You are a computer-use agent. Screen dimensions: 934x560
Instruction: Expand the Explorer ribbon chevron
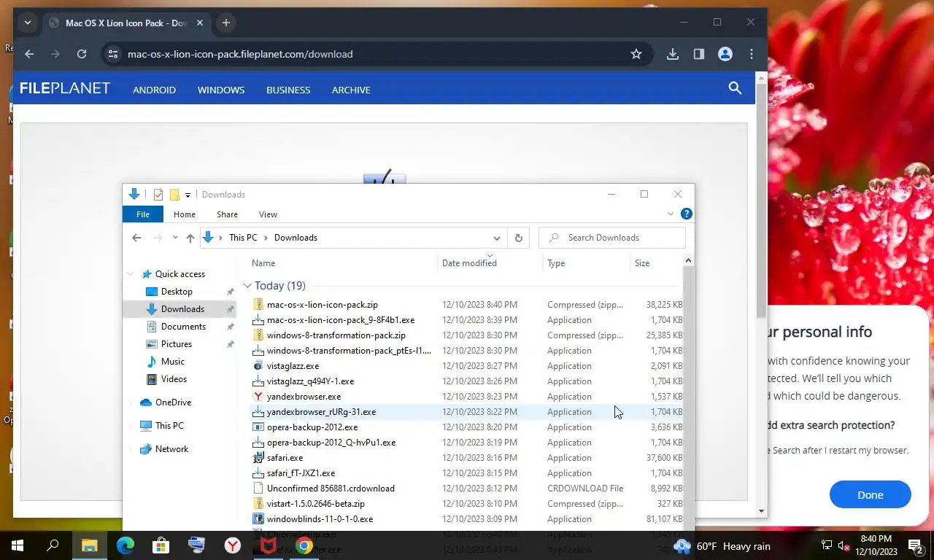pyautogui.click(x=671, y=214)
